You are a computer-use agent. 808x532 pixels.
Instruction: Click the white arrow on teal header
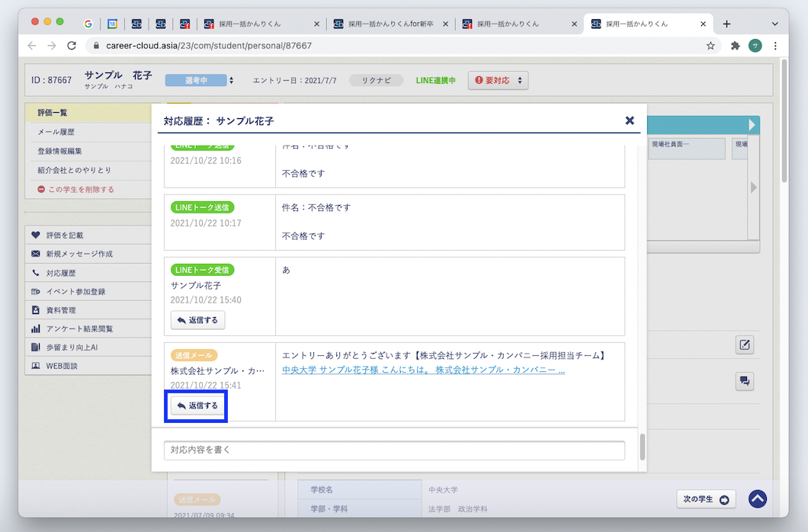point(752,125)
